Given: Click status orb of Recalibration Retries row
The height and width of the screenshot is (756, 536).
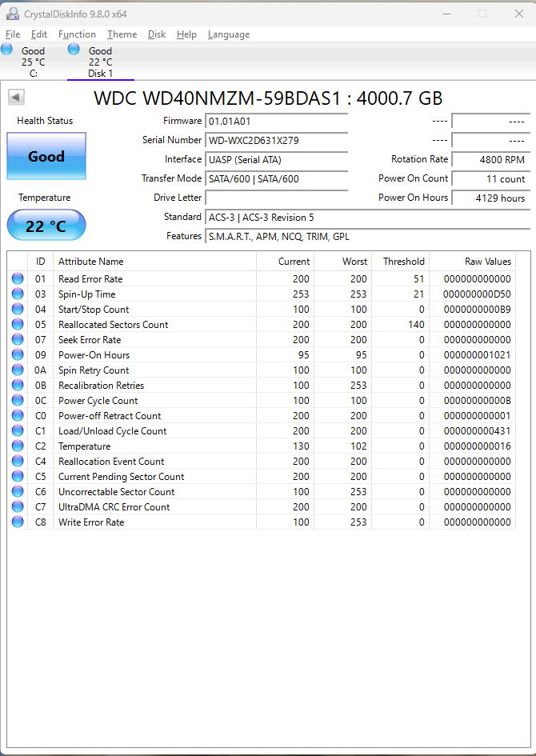Looking at the screenshot, I should [18, 385].
